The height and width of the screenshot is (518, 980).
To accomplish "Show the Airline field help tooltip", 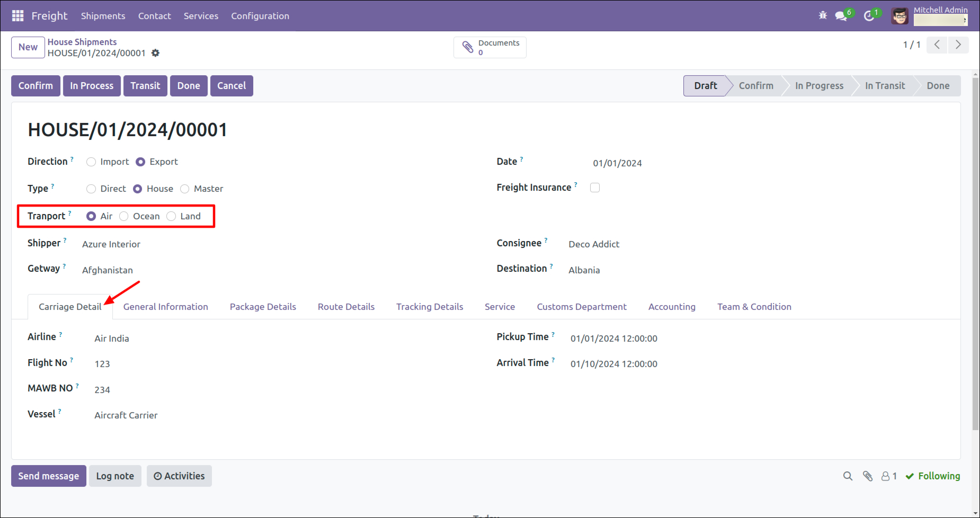I will point(60,334).
